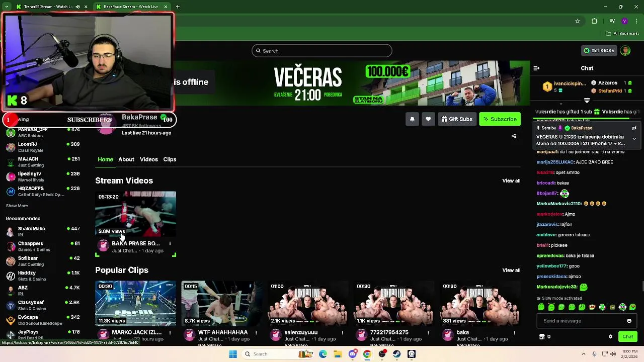
Task: View all Stream Videos
Action: [x=511, y=180]
